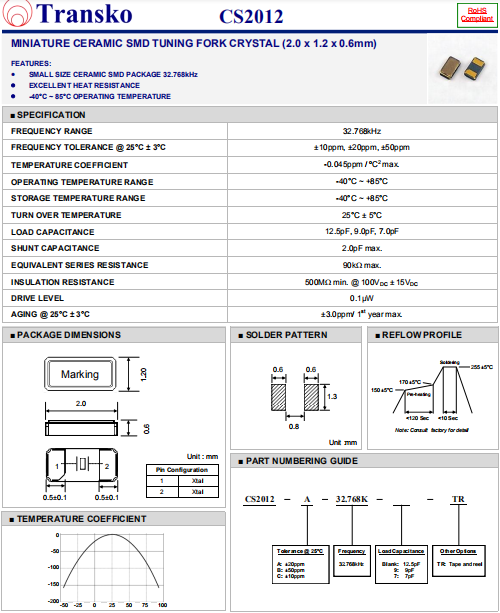Click the right hatched solder pad
The height and width of the screenshot is (613, 500).
pos(312,397)
